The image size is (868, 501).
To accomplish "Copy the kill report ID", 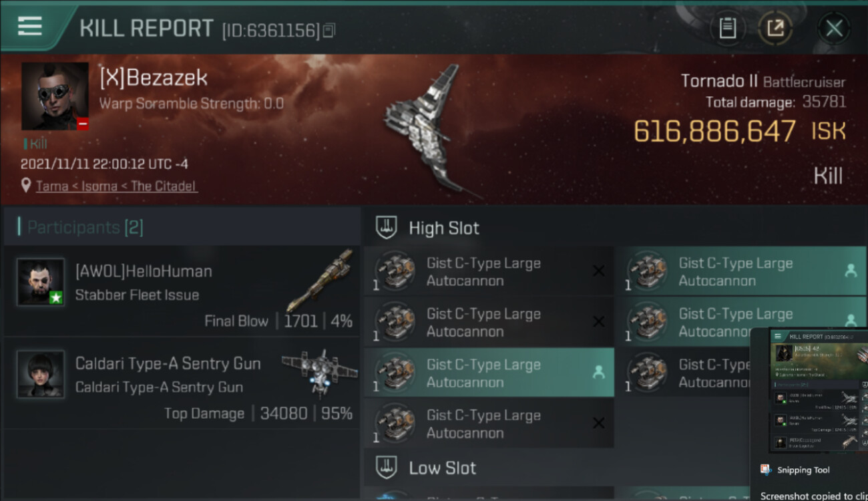I will [x=329, y=30].
